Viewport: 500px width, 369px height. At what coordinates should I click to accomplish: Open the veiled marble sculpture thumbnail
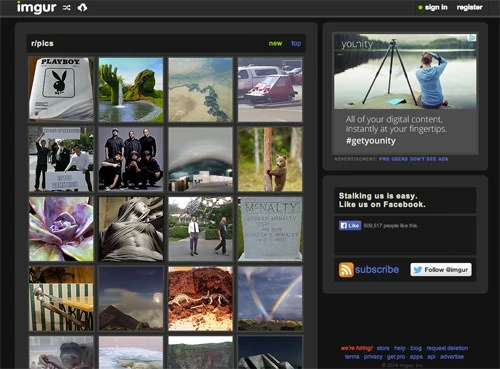131,229
